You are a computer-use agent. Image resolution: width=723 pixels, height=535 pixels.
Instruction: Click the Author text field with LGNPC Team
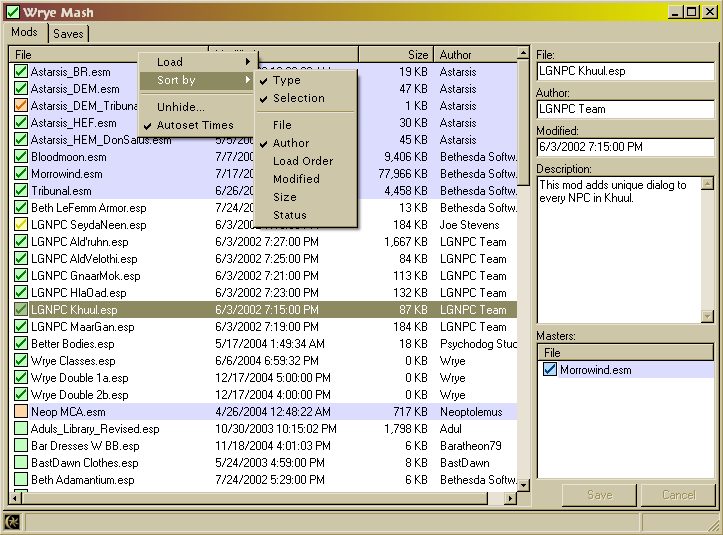click(x=625, y=109)
